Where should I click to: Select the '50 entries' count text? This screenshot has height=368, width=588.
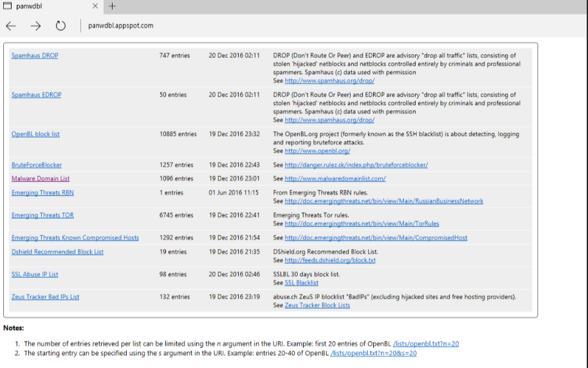173,95
